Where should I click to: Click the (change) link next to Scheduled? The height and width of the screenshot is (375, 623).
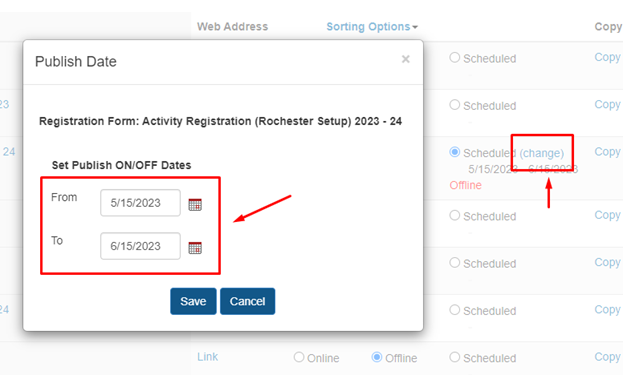[x=542, y=153]
